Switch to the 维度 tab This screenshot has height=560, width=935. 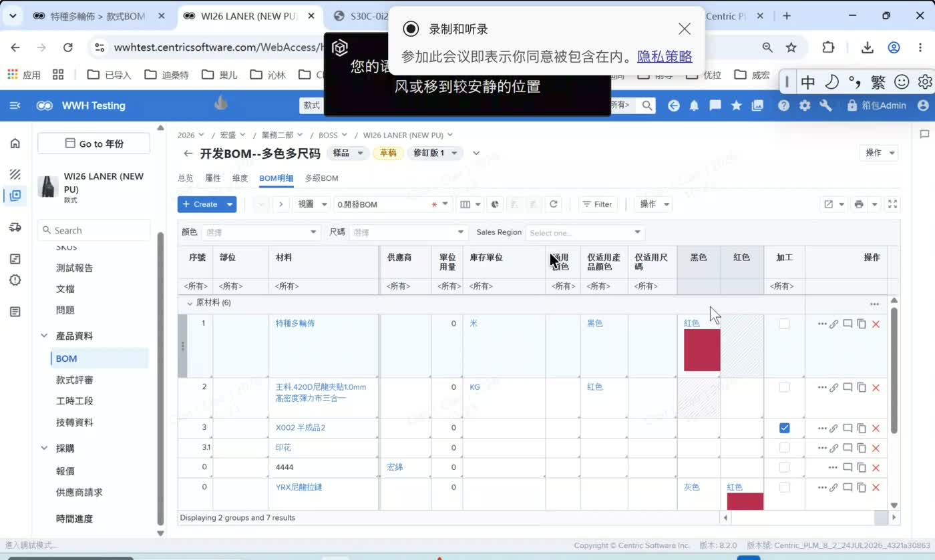(240, 178)
